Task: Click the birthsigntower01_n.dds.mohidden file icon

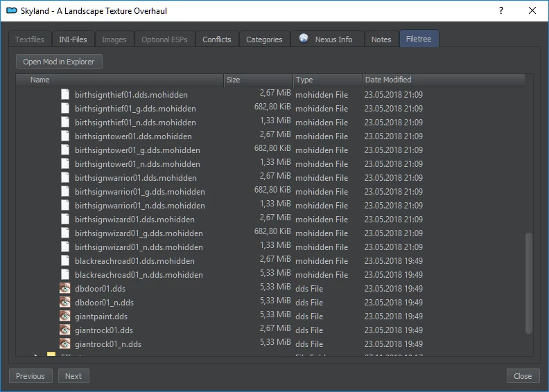Action: 65,163
